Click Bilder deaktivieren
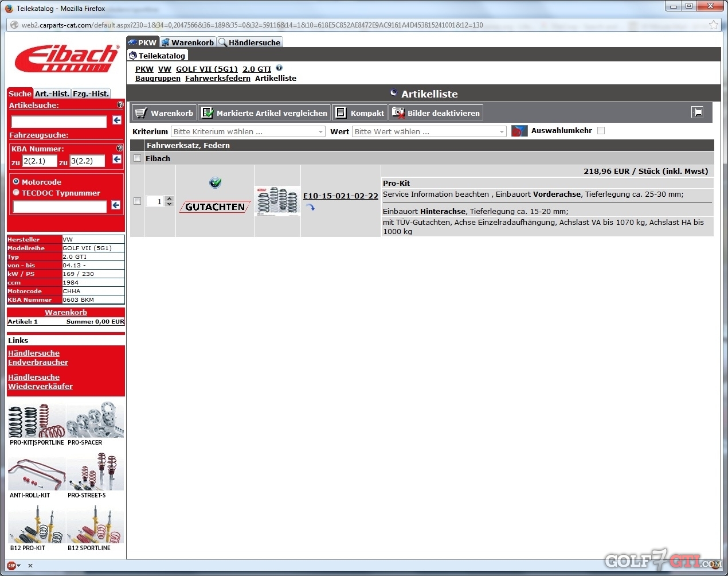 pos(436,113)
